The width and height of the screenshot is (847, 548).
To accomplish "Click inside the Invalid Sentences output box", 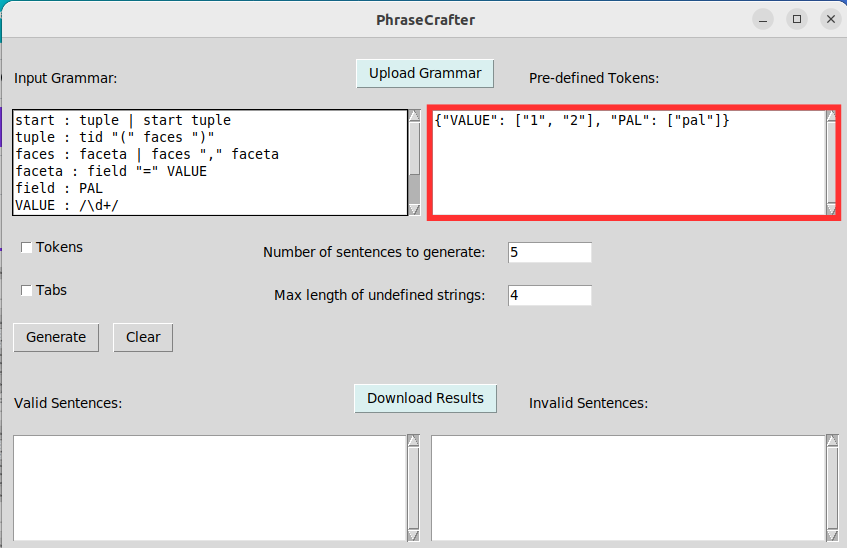I will pos(627,488).
